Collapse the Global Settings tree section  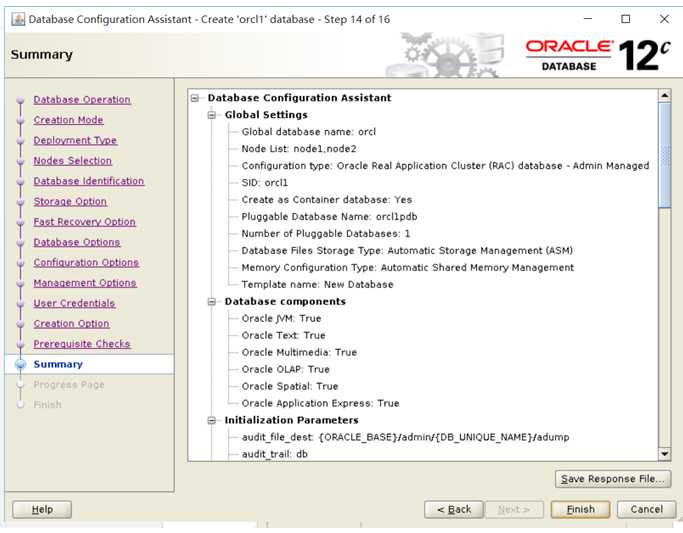[x=212, y=115]
